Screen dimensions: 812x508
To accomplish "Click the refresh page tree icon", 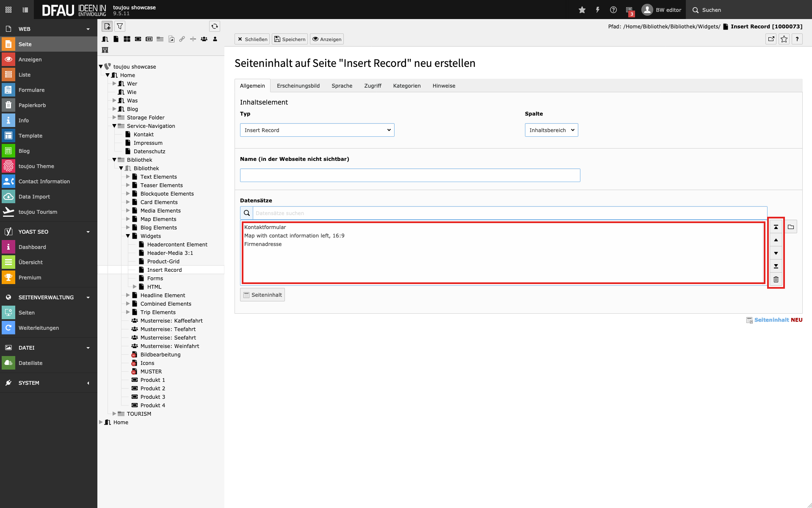I will pyautogui.click(x=215, y=26).
